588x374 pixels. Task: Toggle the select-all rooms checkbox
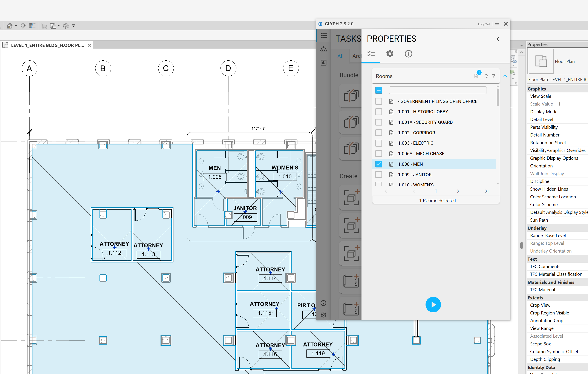pos(378,90)
